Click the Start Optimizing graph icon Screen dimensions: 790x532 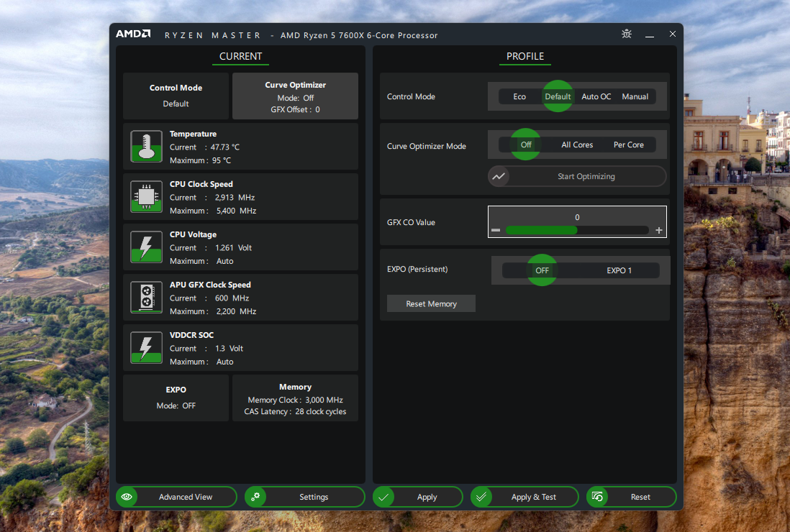point(499,176)
